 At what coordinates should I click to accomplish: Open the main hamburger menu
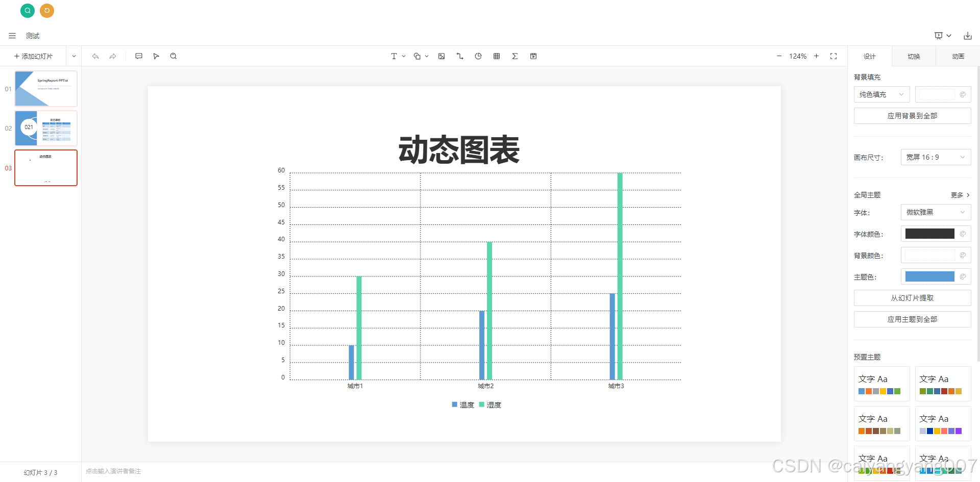pyautogui.click(x=12, y=35)
